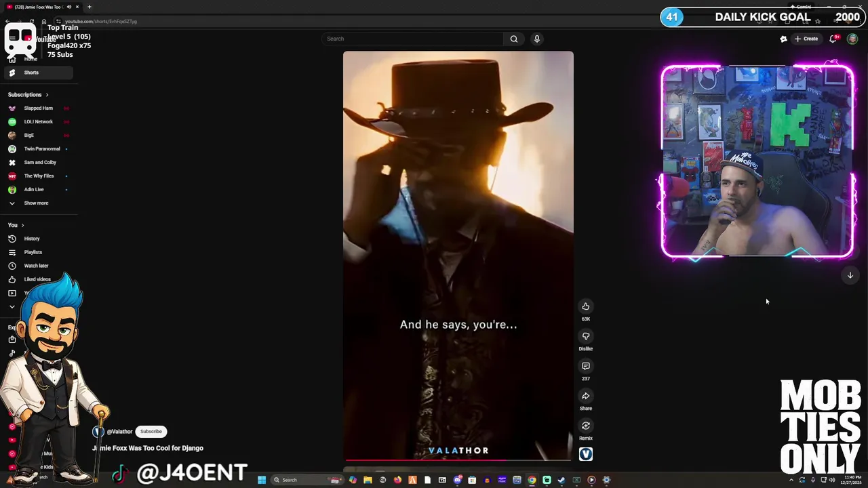Open The Why Files subscription
Viewport: 868px width, 488px height.
point(38,176)
